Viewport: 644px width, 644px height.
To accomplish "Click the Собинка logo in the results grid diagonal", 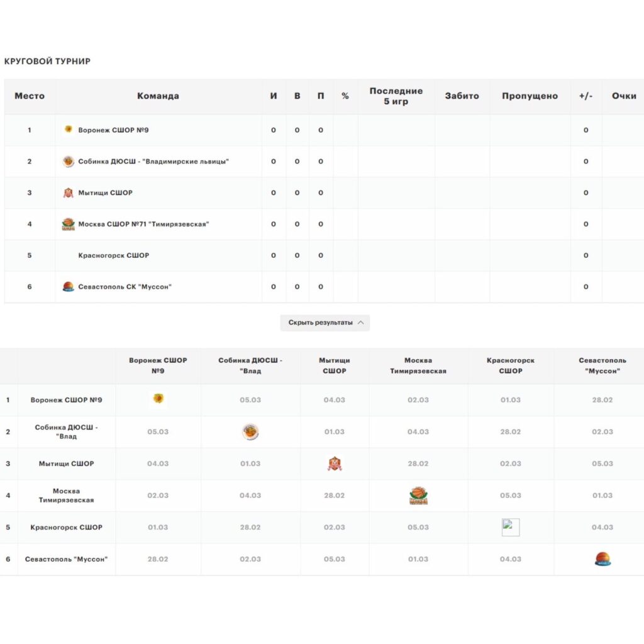I will click(x=250, y=431).
